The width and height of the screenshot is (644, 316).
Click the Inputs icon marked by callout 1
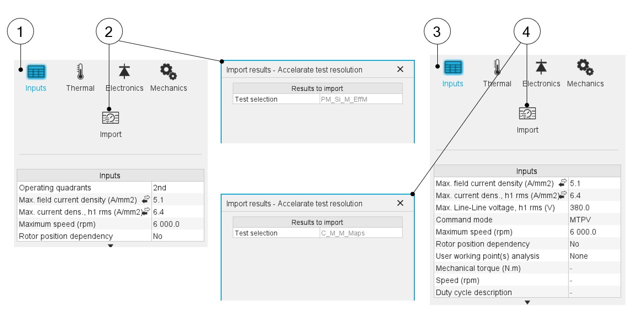point(35,72)
